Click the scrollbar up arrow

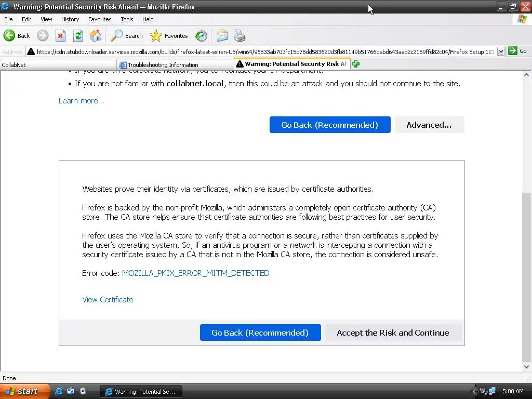click(x=526, y=75)
